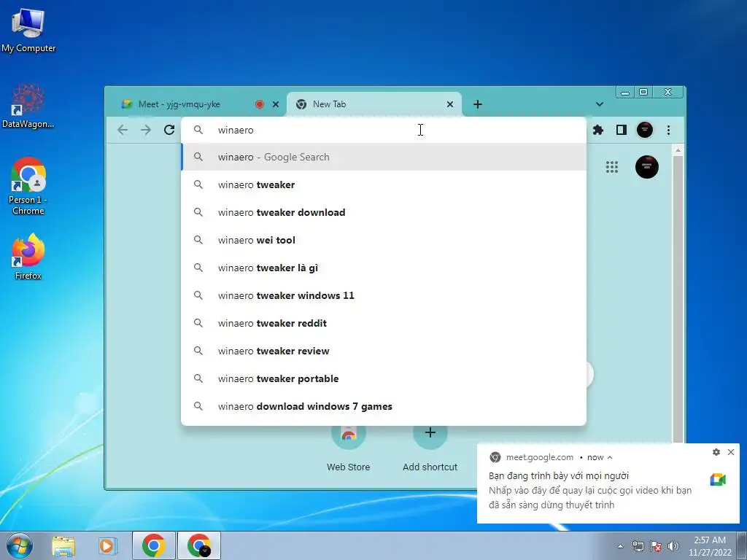Dismiss the meet.google.com notification

[x=731, y=452]
